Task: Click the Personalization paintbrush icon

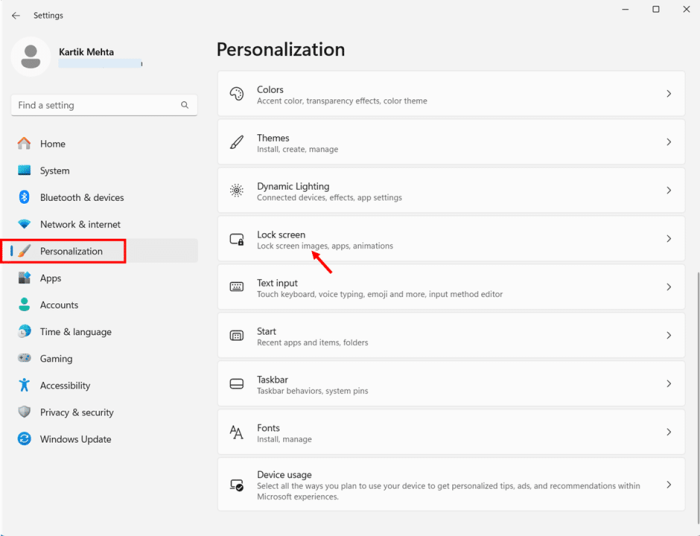Action: (24, 251)
